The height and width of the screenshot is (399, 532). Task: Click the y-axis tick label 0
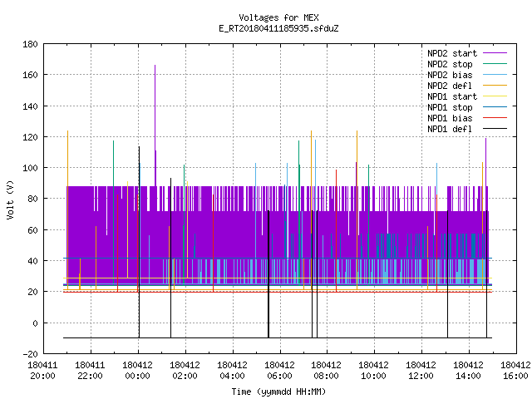(35, 323)
